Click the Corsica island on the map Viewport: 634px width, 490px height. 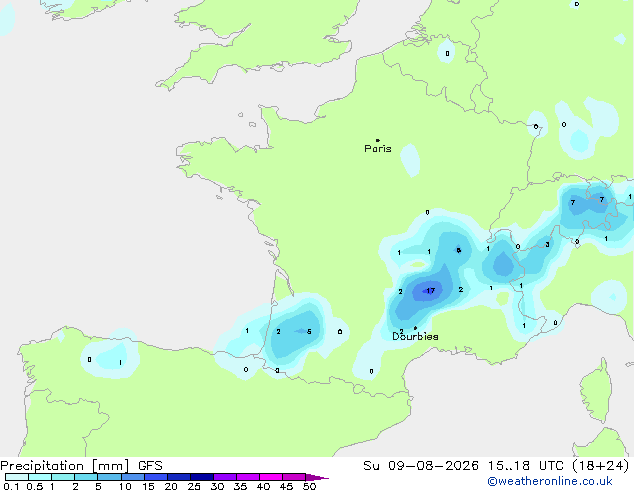pyautogui.click(x=597, y=391)
